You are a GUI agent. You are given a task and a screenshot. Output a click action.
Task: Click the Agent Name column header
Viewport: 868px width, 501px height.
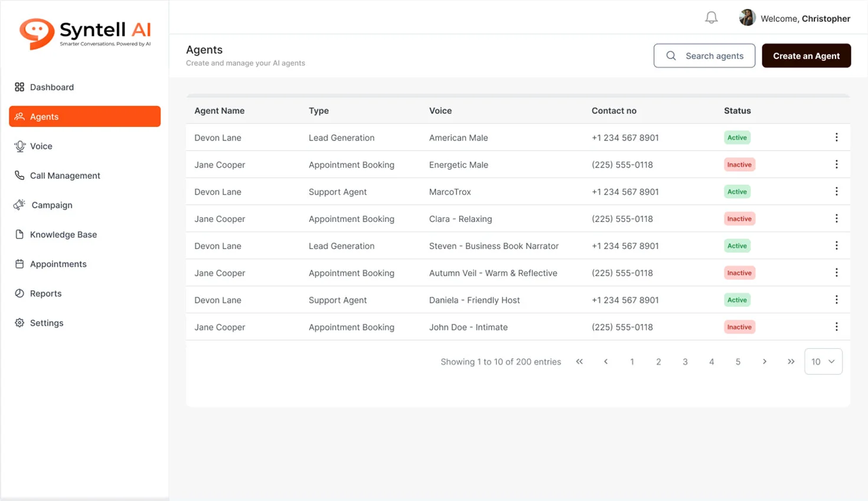pyautogui.click(x=220, y=110)
